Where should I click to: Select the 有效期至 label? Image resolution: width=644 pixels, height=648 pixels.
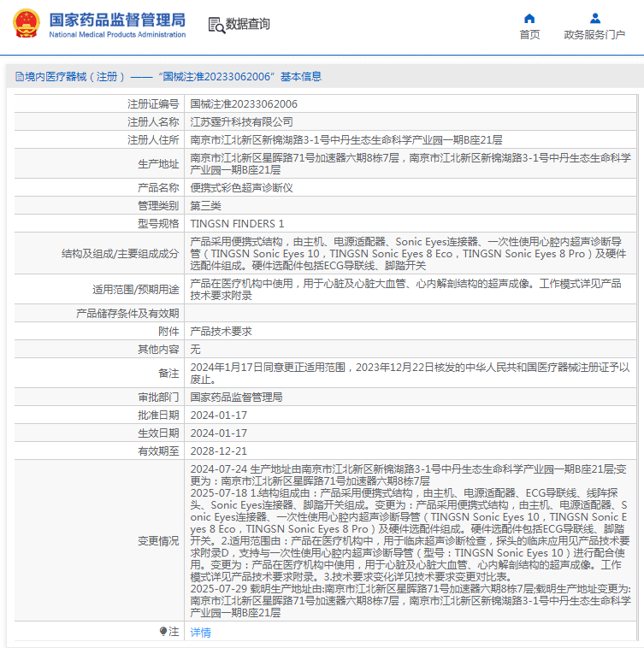click(x=158, y=451)
